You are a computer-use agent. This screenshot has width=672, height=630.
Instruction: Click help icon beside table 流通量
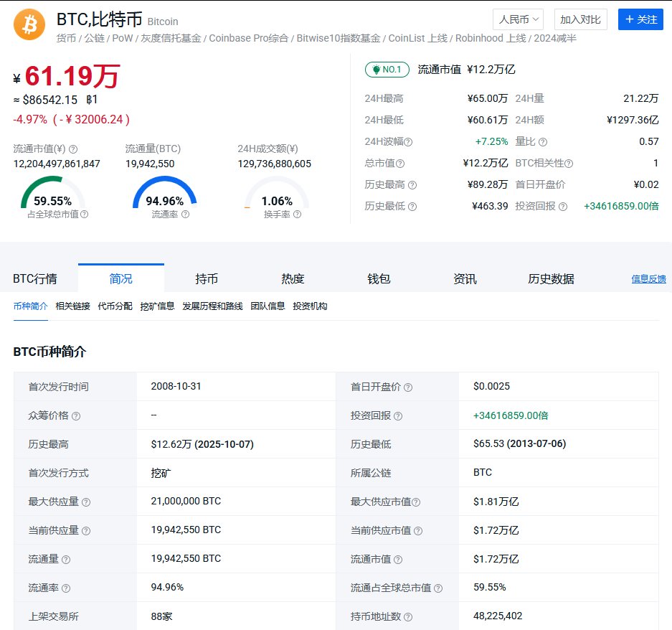[65, 560]
